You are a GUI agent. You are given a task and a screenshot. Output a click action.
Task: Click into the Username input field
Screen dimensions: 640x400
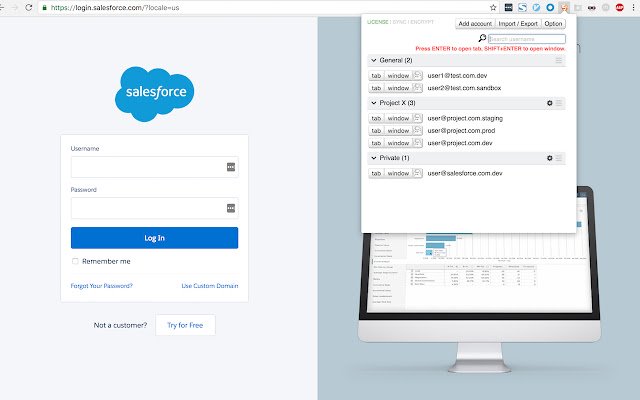[x=154, y=167]
